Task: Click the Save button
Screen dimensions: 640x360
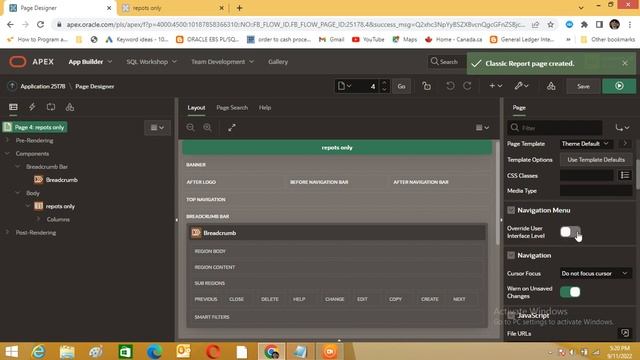Action: [x=583, y=86]
